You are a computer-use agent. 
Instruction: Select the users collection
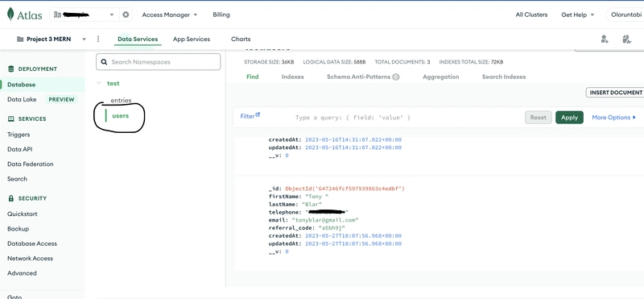coord(120,115)
